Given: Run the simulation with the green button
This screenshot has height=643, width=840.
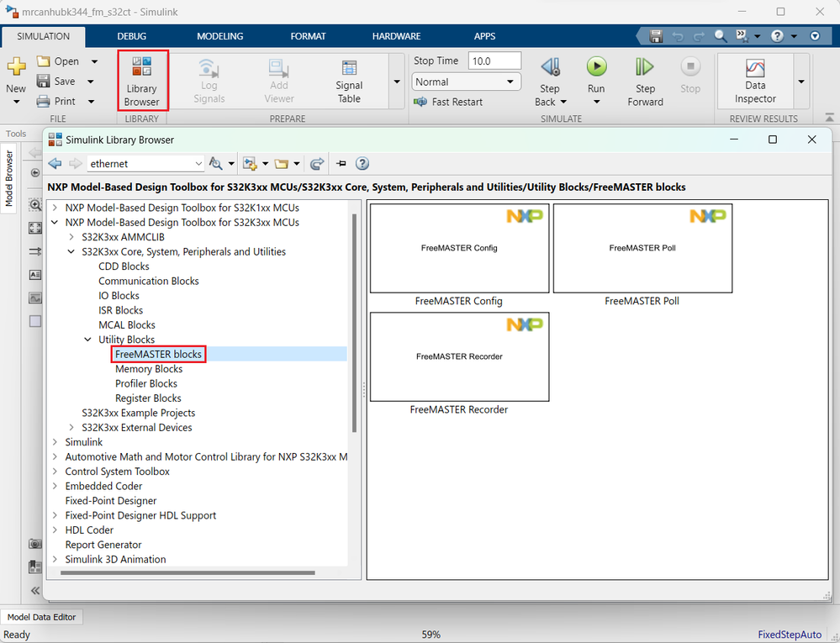Looking at the screenshot, I should [x=596, y=66].
